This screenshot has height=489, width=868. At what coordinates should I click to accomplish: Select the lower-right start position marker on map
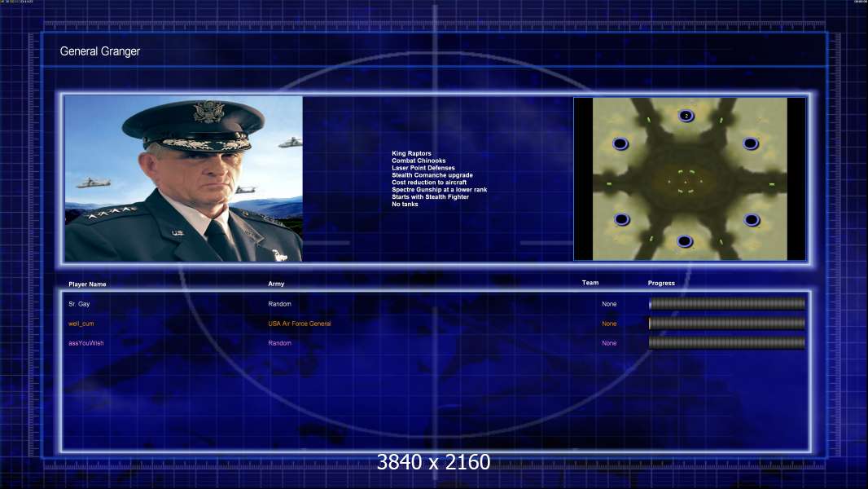click(x=752, y=220)
